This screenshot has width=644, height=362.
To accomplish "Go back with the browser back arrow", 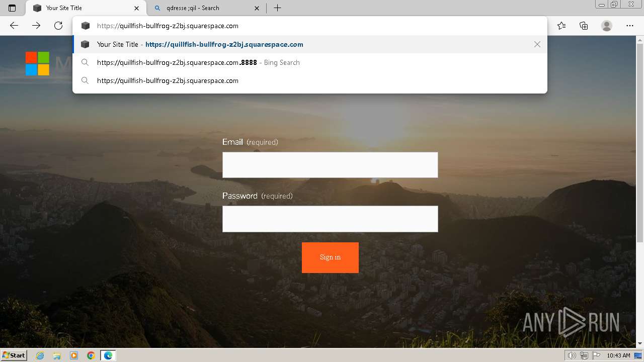I will click(14, 26).
